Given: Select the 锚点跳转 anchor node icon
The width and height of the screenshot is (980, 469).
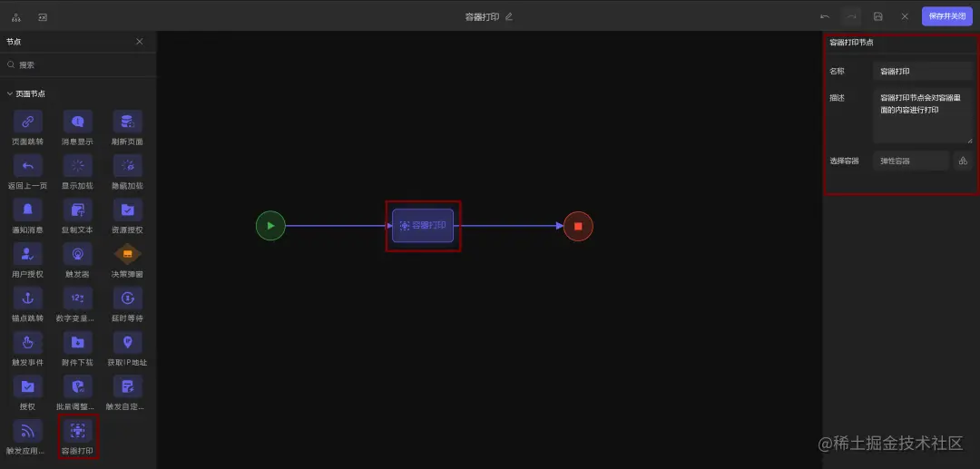Looking at the screenshot, I should click(x=27, y=298).
